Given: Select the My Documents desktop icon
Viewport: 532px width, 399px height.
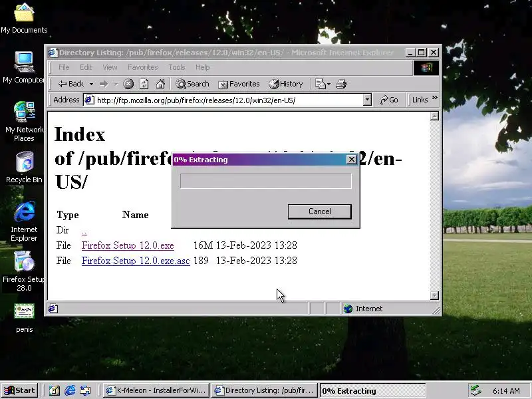Looking at the screenshot, I should (x=24, y=19).
